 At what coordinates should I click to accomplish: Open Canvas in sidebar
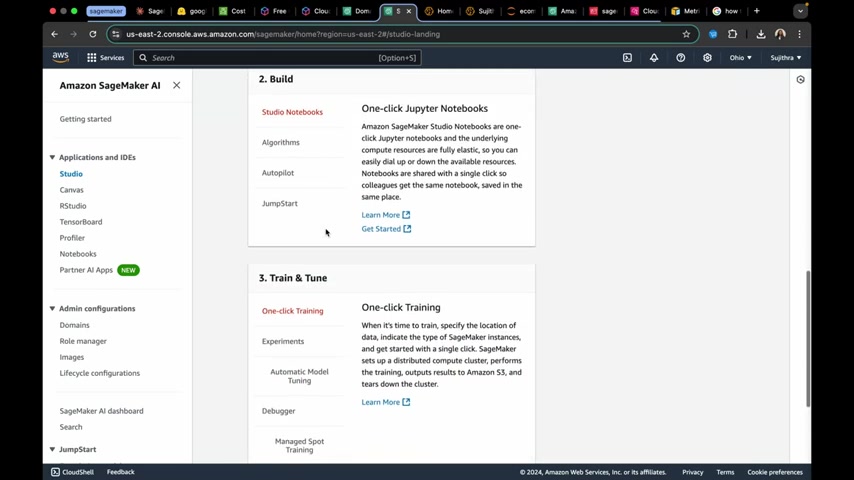coord(71,190)
